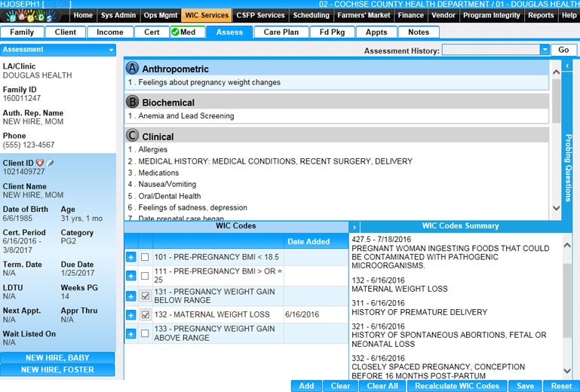The image size is (580, 392).
Task: Click the plus icon beside code 111
Action: pos(130,277)
